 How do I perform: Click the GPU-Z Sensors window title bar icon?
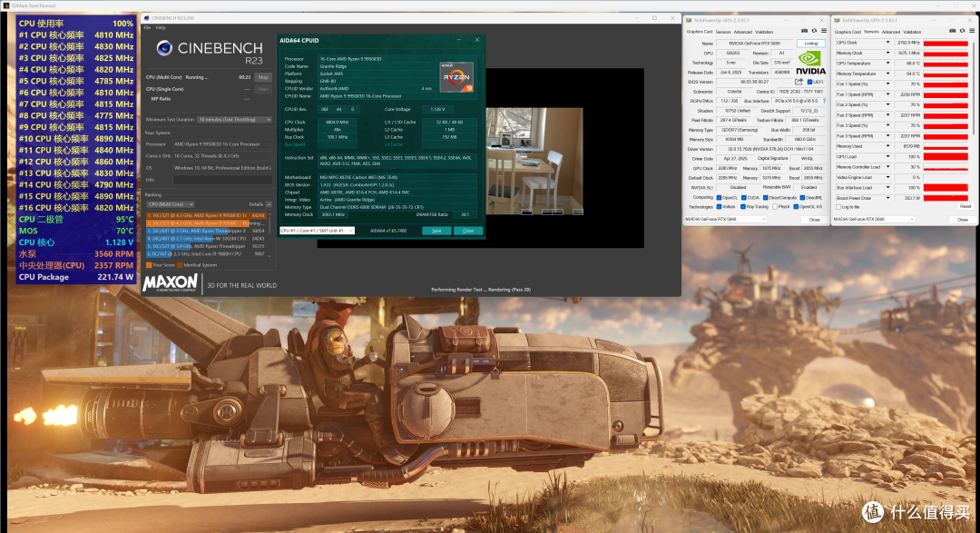837,21
